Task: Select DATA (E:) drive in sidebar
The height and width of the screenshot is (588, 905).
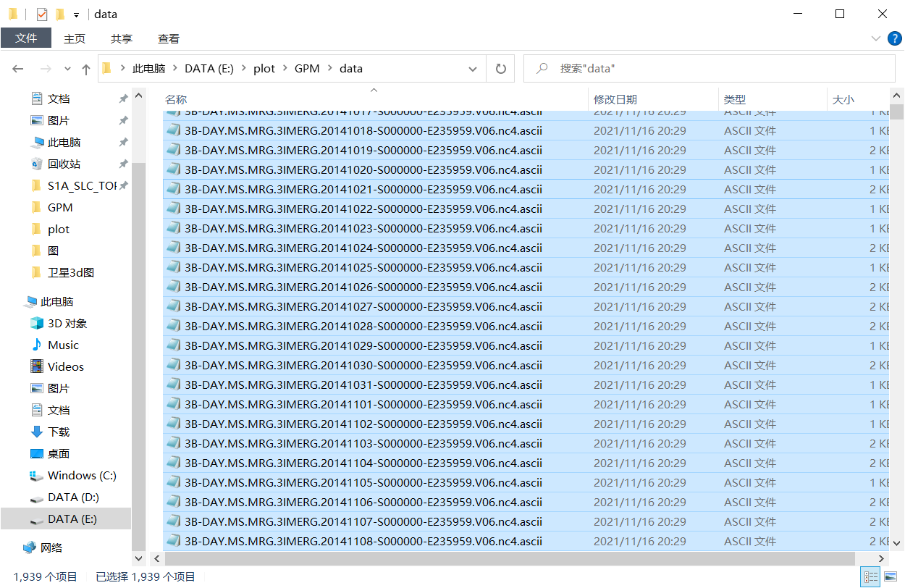Action: (x=72, y=519)
